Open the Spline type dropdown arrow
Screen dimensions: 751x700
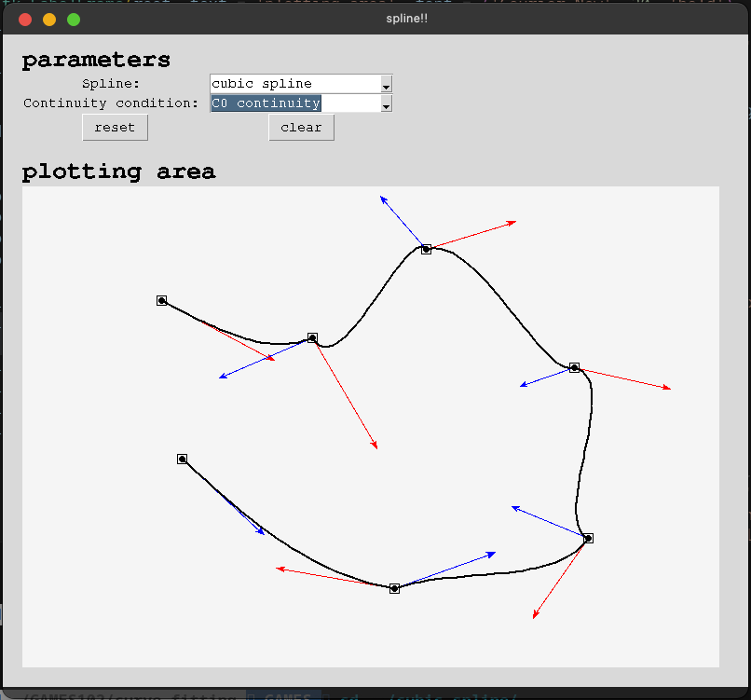(386, 84)
